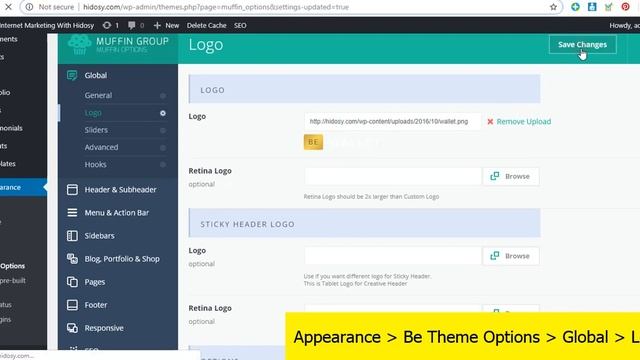Click the Blog, Portfolio & Shop icon
The height and width of the screenshot is (360, 640).
click(72, 259)
